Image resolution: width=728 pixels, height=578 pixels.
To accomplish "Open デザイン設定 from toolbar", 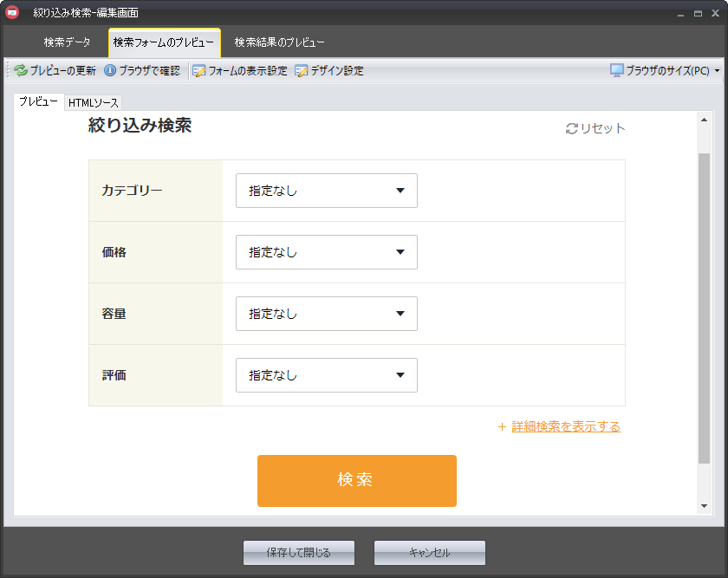I will click(x=329, y=71).
